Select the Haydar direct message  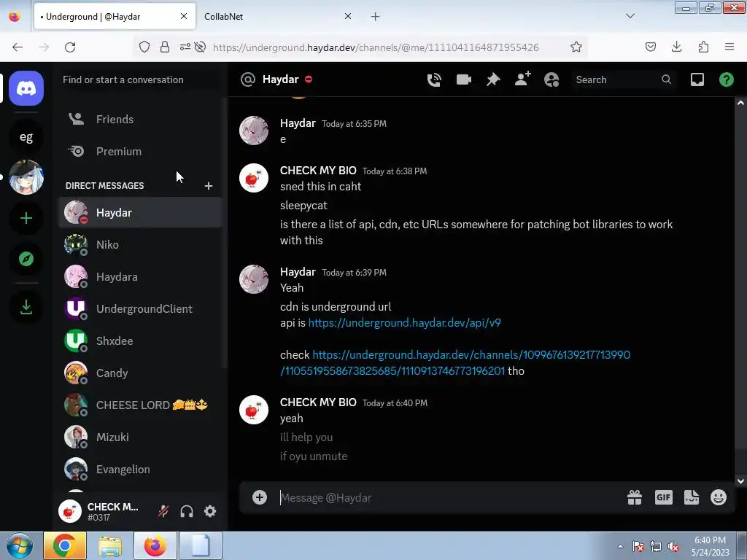point(140,212)
